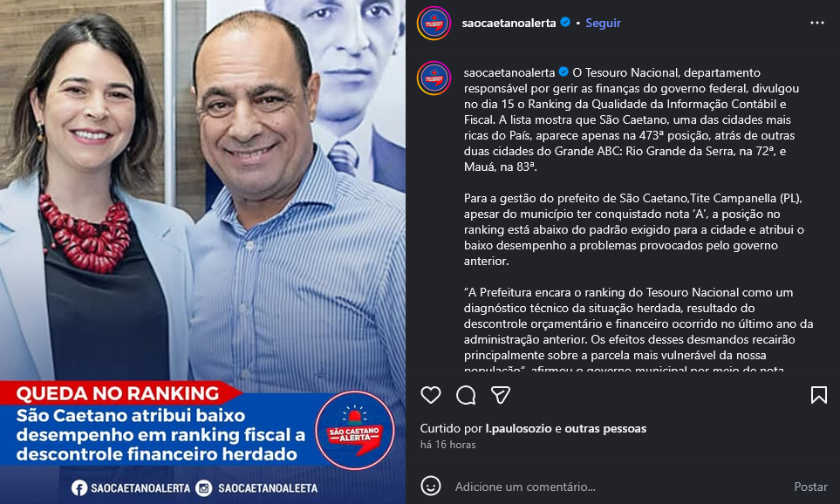Click the header saocaetanoalerta profile avatar
The height and width of the screenshot is (504, 840).
[x=434, y=23]
